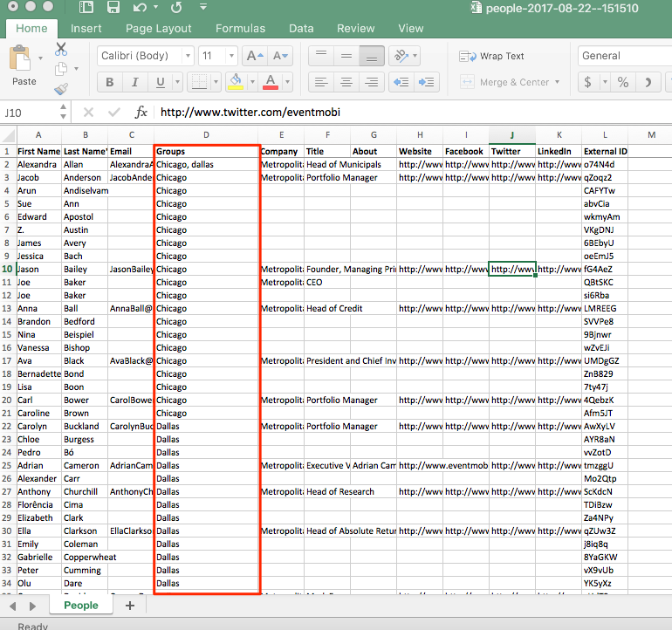Switch to the Review tab
The height and width of the screenshot is (630, 672).
pyautogui.click(x=356, y=28)
